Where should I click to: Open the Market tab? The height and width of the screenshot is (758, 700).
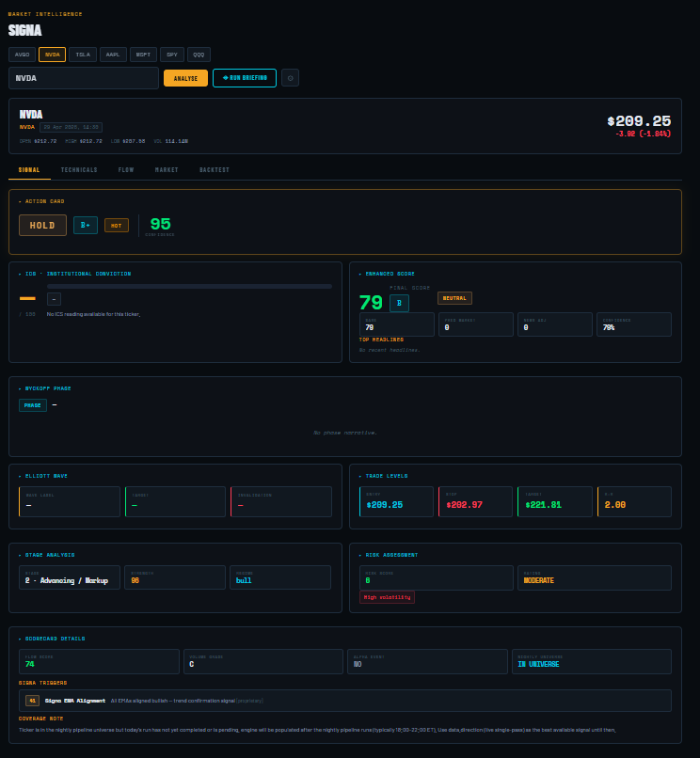[x=167, y=170]
